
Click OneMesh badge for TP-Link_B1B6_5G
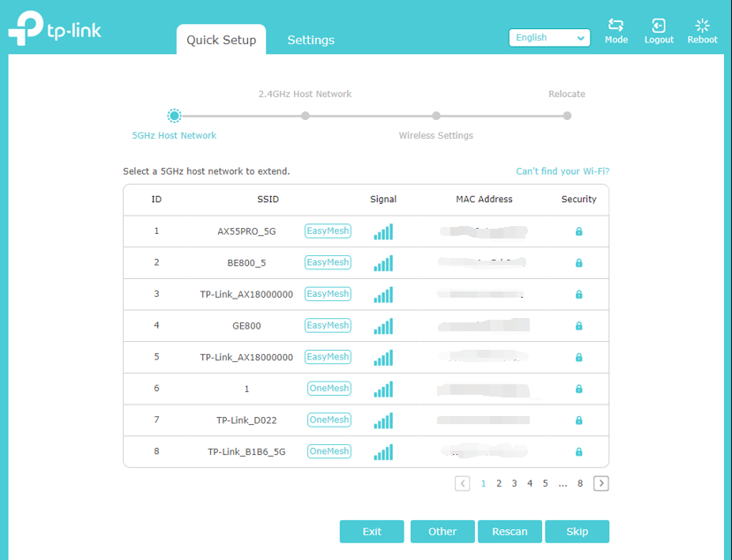coord(329,451)
